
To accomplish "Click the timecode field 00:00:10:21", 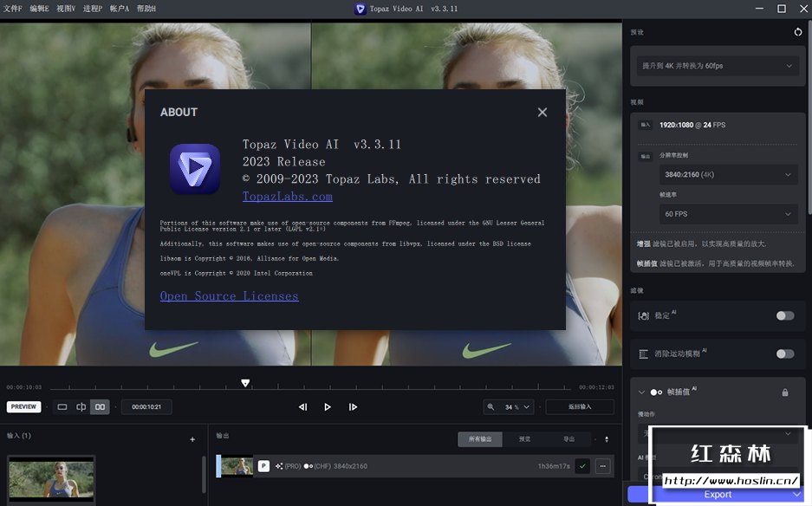I will 146,407.
